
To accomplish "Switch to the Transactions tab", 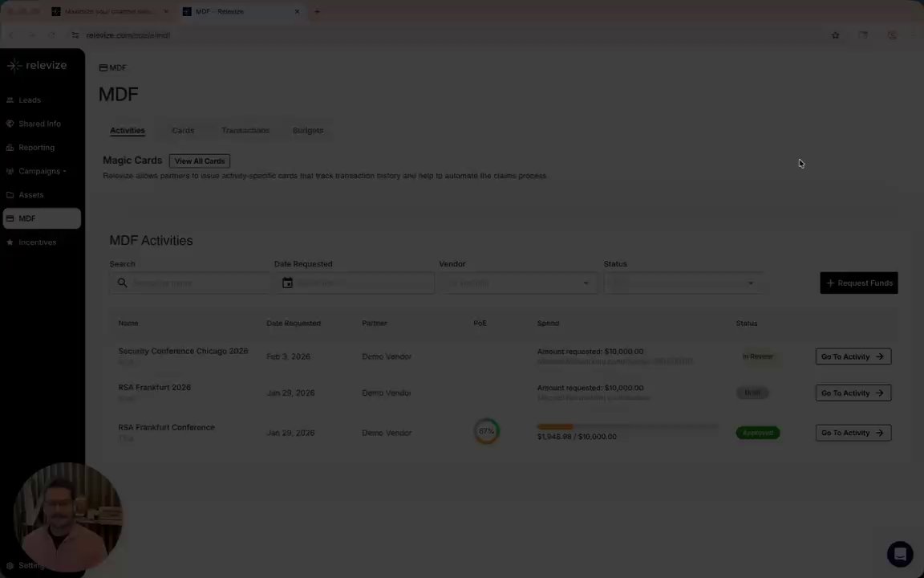I will 245,130.
